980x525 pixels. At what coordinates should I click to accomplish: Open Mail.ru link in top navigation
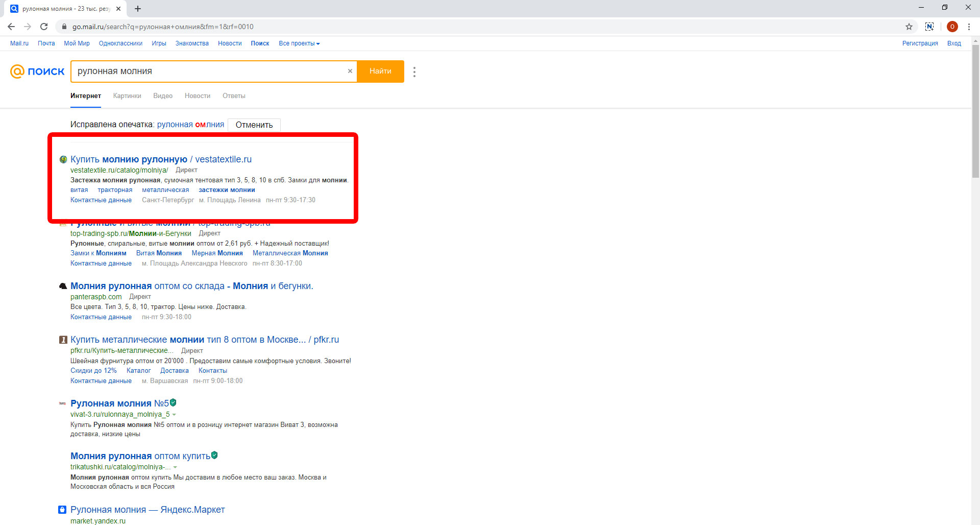19,43
